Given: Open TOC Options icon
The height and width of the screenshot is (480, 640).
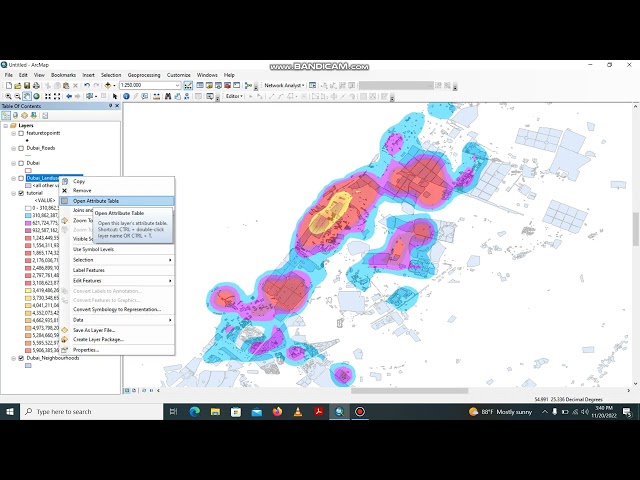Looking at the screenshot, I should [45, 116].
